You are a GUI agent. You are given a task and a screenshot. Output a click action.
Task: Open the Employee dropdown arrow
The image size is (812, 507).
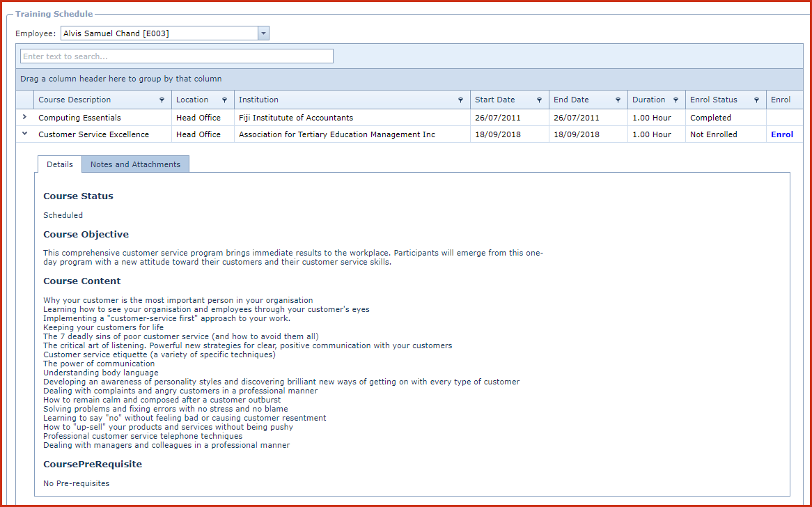pyautogui.click(x=263, y=33)
